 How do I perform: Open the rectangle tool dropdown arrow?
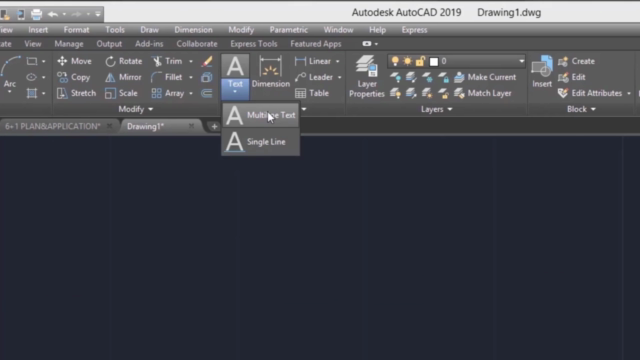[43, 61]
